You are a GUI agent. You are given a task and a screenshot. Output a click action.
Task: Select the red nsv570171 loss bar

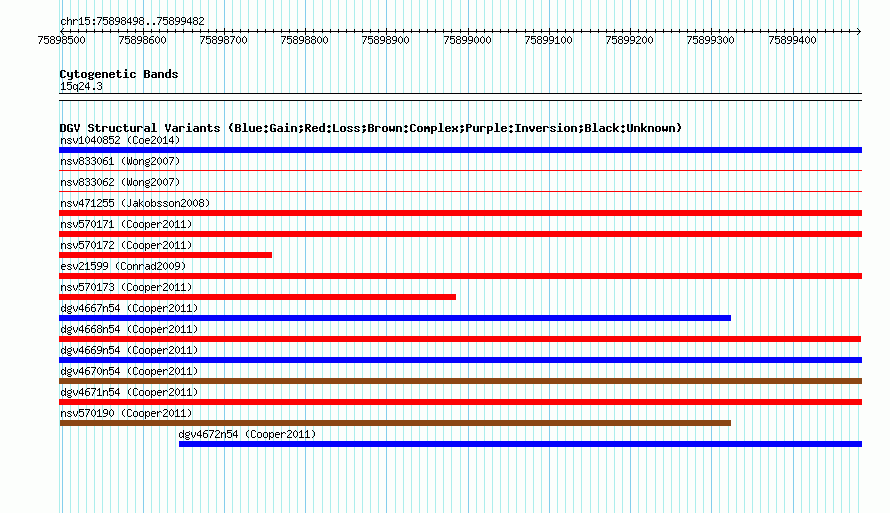(460, 234)
